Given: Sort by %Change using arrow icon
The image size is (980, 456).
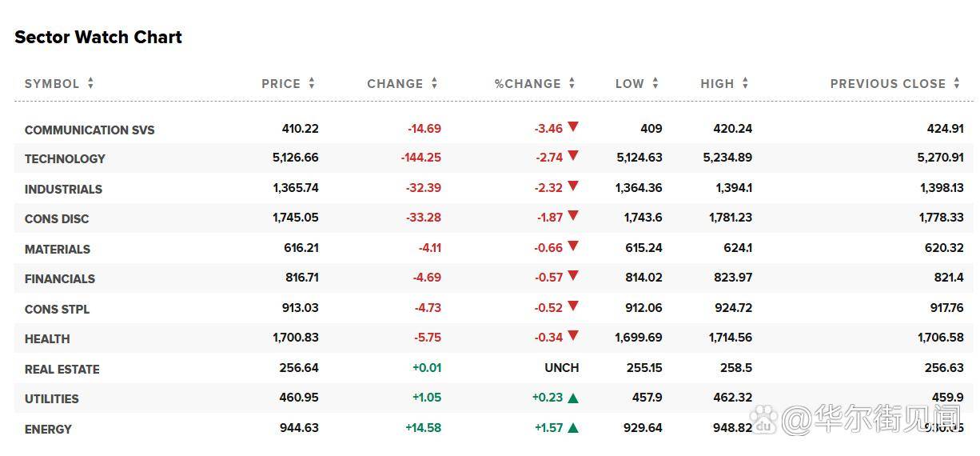Looking at the screenshot, I should [x=572, y=83].
